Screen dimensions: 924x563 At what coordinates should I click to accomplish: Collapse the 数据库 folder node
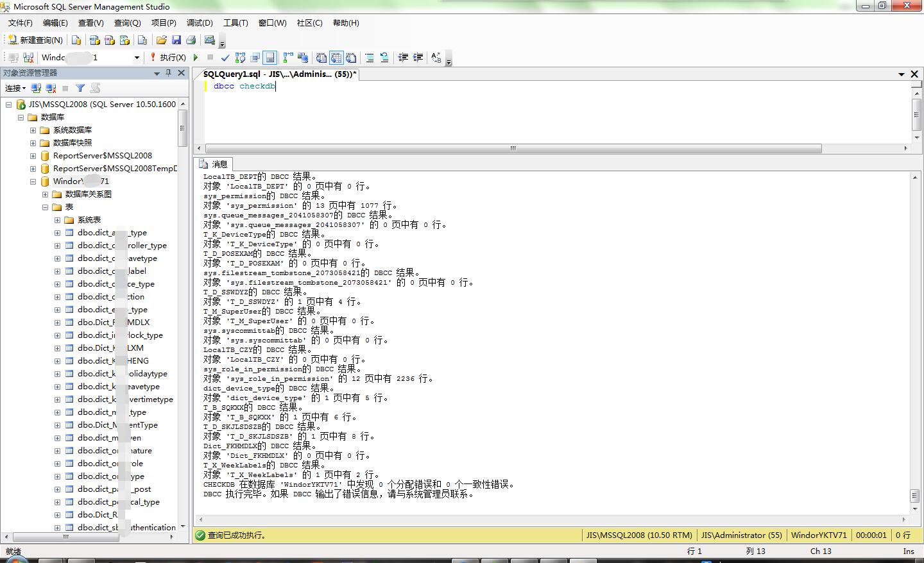click(21, 117)
